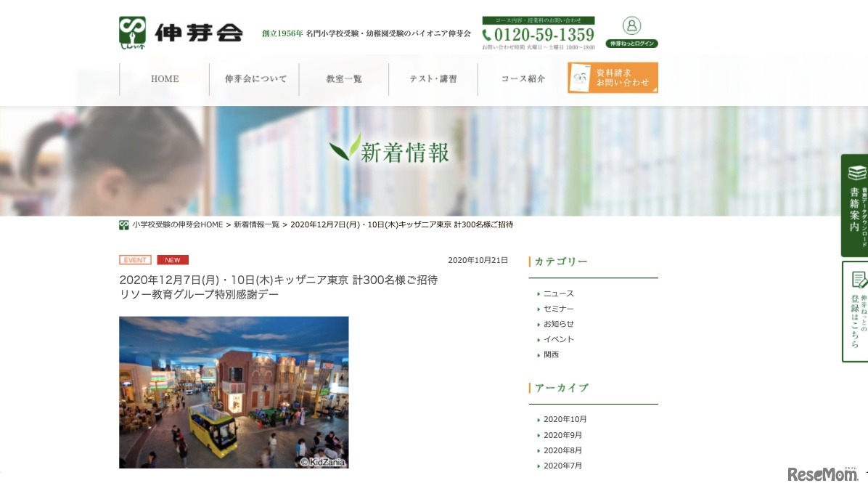Viewport: 868px width, 491px height.
Task: Click the リソー教育グループ特別感謝デー subtitle
Action: coord(199,294)
